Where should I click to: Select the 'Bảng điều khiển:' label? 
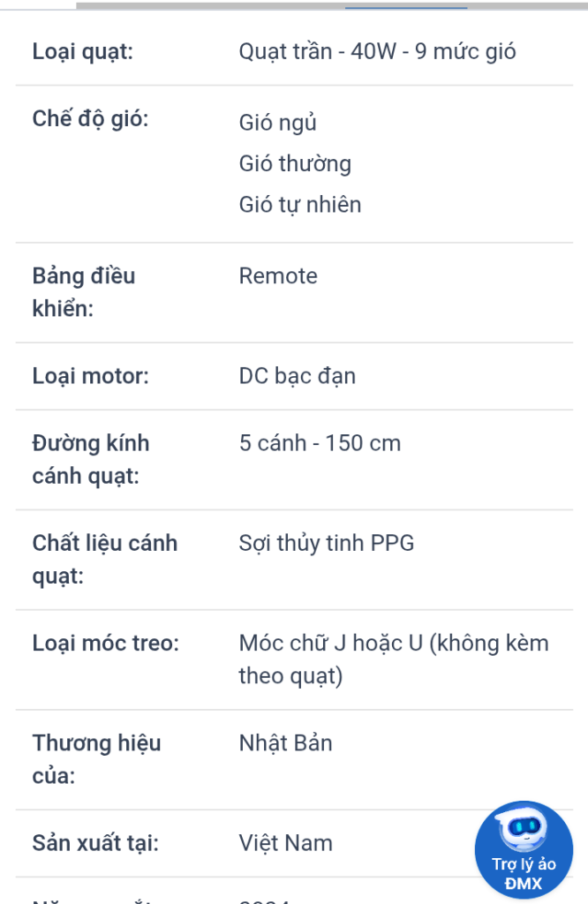[84, 292]
